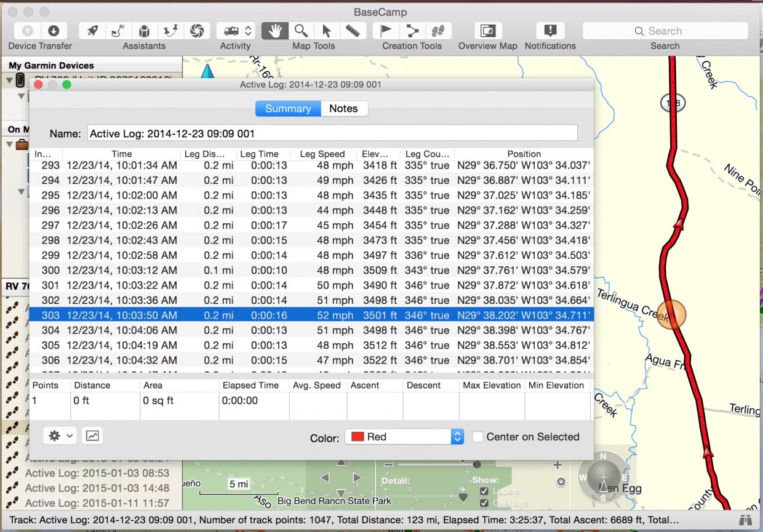Collapse the briefcase library folder in the sidebar
The height and width of the screenshot is (532, 763).
click(x=9, y=145)
